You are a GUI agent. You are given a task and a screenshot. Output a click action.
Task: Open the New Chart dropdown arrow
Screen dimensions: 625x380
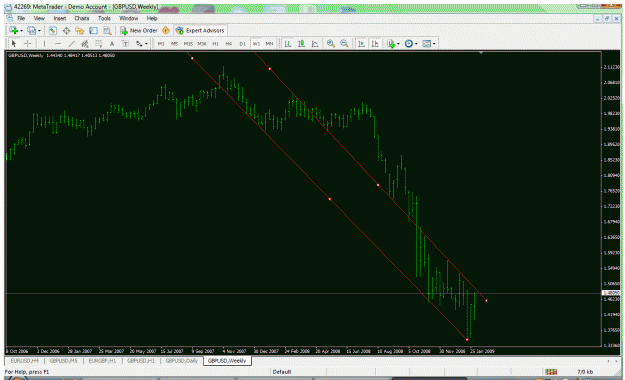click(x=21, y=31)
